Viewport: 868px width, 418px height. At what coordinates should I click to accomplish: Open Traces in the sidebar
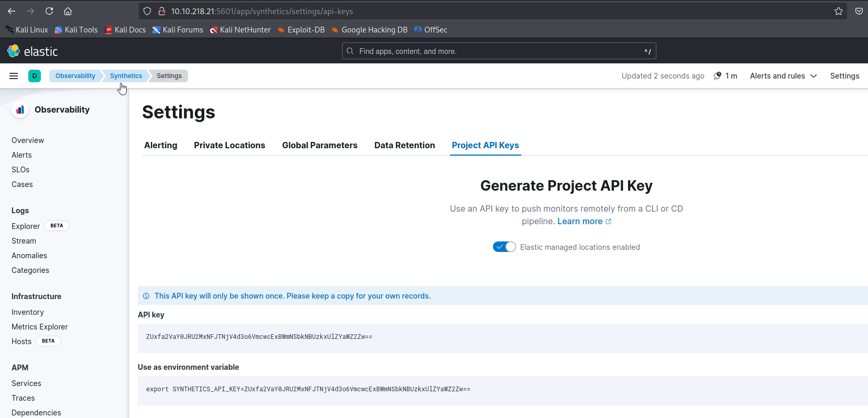point(23,398)
